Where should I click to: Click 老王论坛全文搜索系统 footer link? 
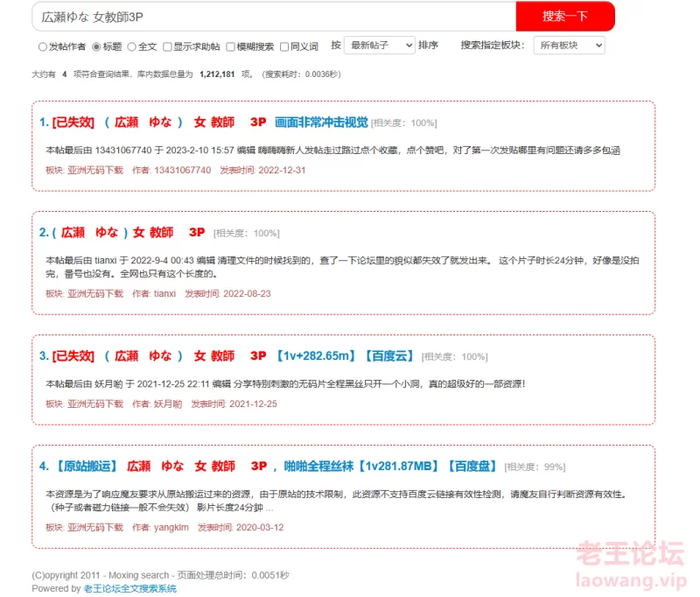coord(129,588)
